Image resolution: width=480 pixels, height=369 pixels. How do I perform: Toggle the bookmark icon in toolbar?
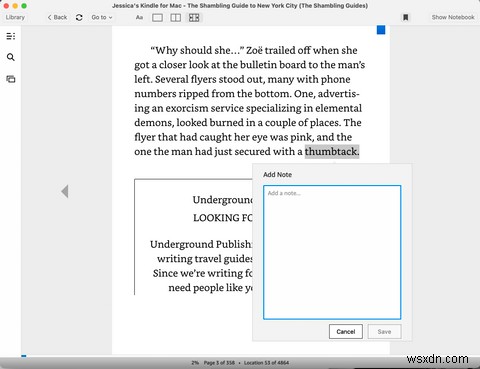(405, 17)
